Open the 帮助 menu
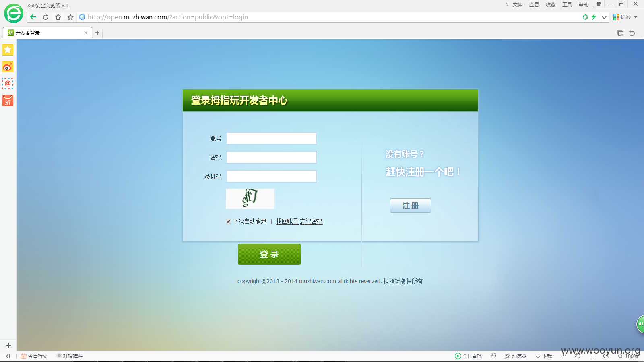 click(584, 5)
